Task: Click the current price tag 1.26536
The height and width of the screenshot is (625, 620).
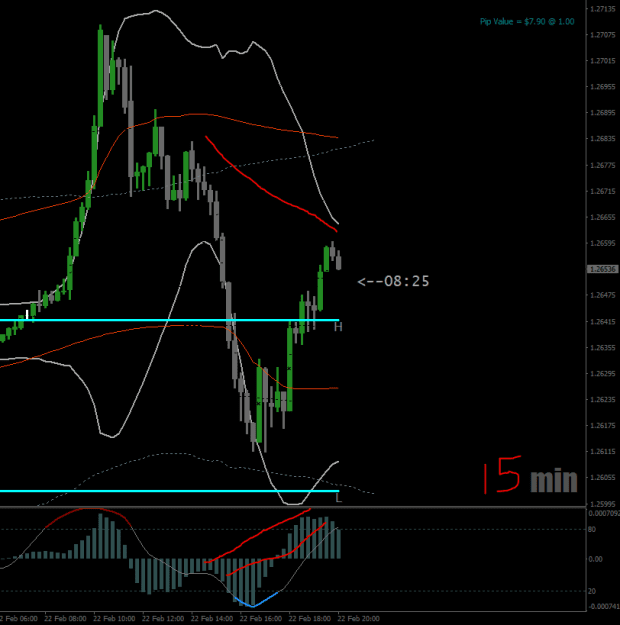Action: point(603,269)
